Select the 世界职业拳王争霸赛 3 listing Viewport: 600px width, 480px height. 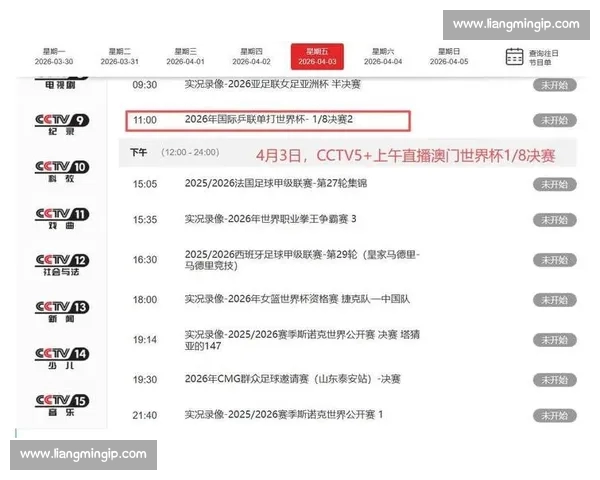click(270, 219)
